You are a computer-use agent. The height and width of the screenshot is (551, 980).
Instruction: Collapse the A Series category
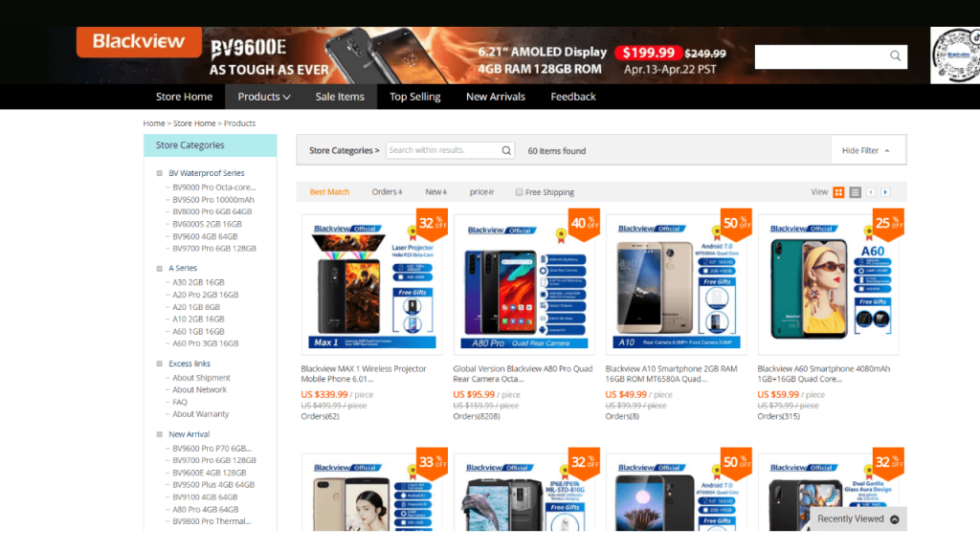point(160,269)
